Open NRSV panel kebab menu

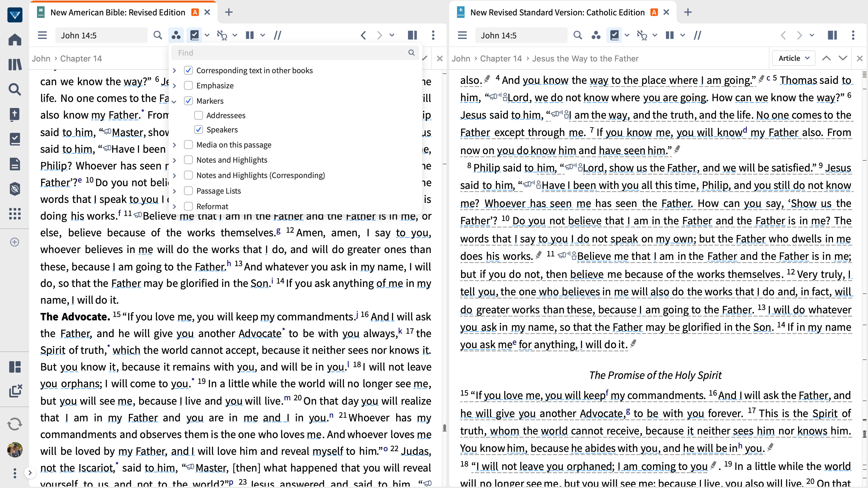(x=853, y=35)
